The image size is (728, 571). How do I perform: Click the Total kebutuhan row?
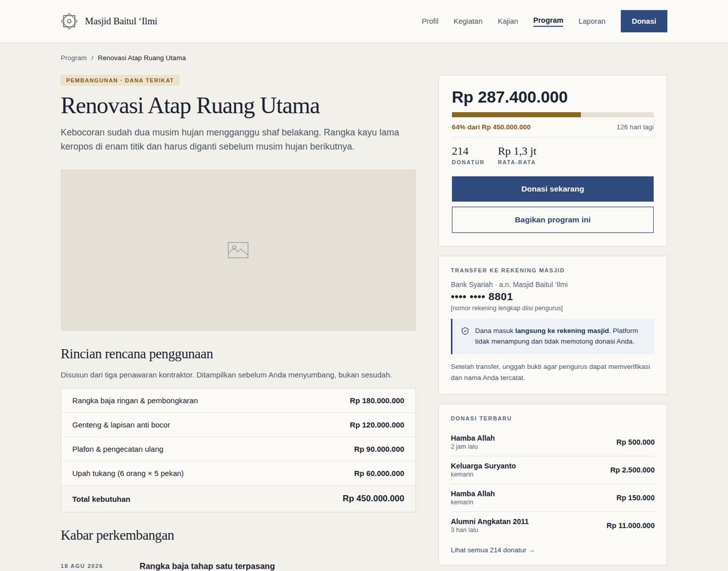click(x=238, y=499)
